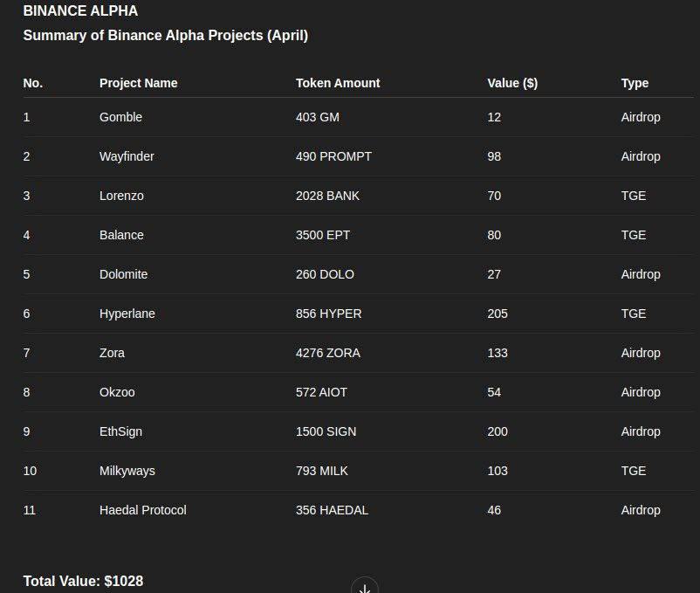Click "TGE" type in the Milkyways row
The image size is (700, 593).
tap(634, 471)
